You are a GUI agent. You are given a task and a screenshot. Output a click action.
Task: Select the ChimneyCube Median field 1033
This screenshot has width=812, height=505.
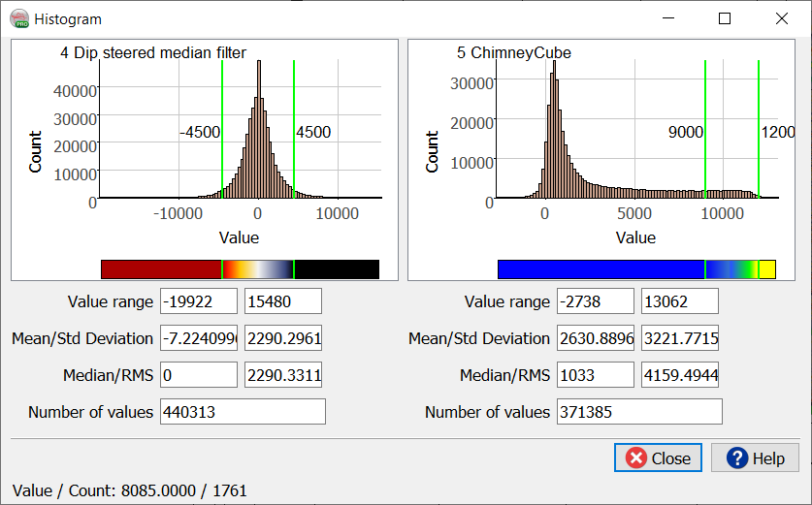pyautogui.click(x=595, y=375)
